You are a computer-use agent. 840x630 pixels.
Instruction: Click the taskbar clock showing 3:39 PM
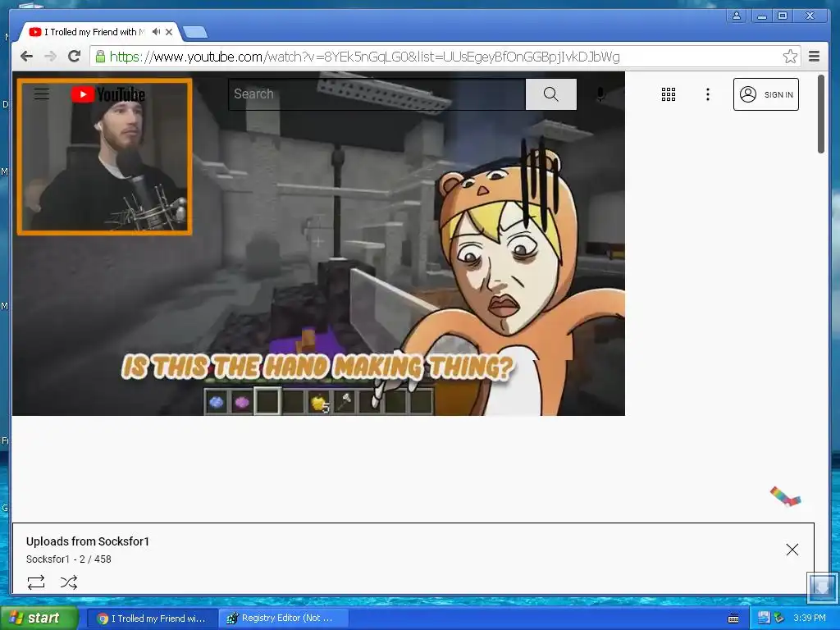(810, 619)
